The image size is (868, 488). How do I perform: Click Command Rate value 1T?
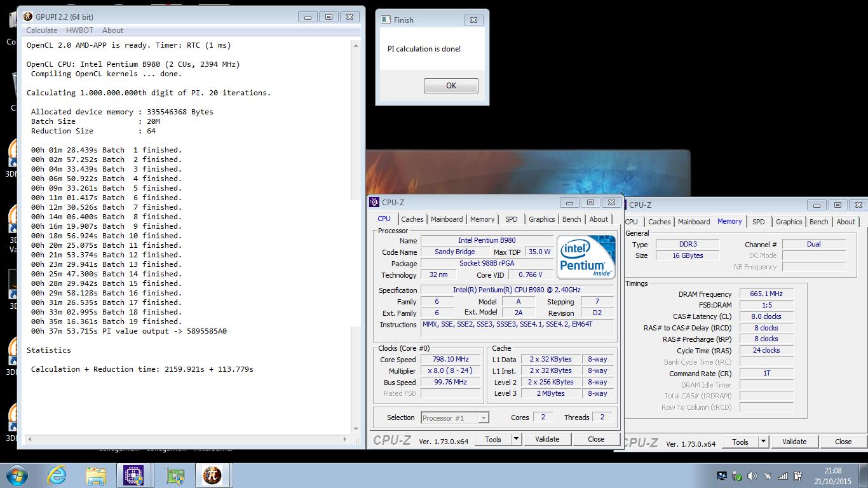click(x=766, y=374)
